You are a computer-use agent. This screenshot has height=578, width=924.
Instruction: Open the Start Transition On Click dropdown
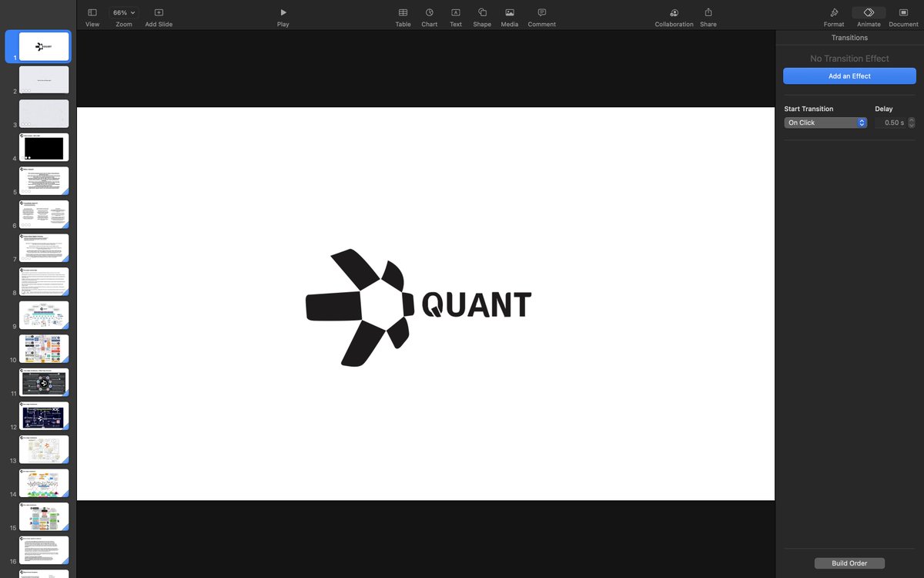(x=825, y=123)
